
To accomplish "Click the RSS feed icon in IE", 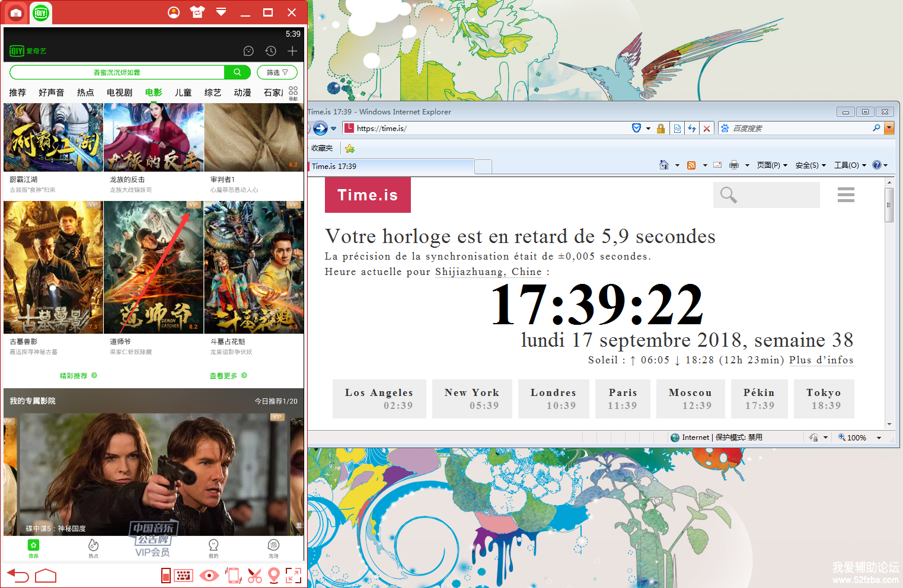I will [691, 165].
